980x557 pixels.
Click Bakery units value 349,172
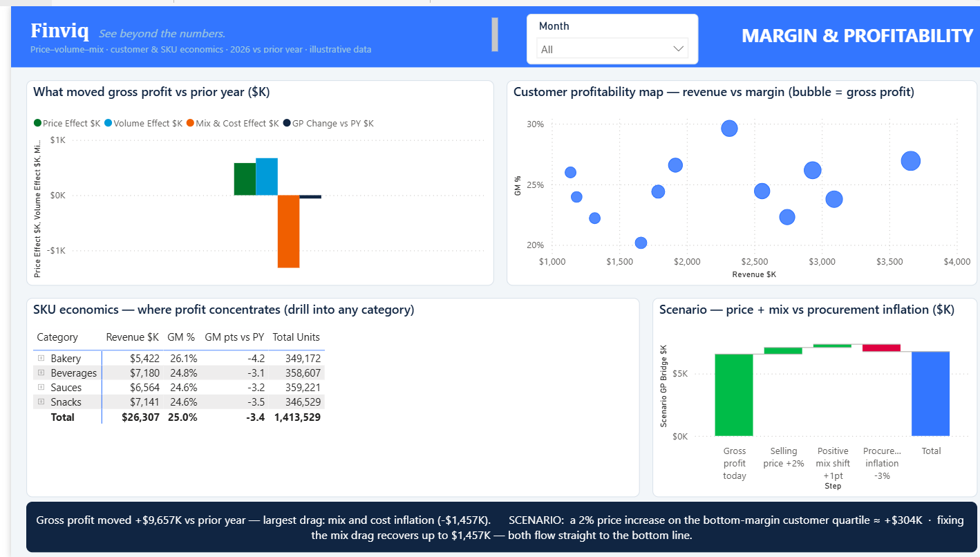tap(303, 359)
